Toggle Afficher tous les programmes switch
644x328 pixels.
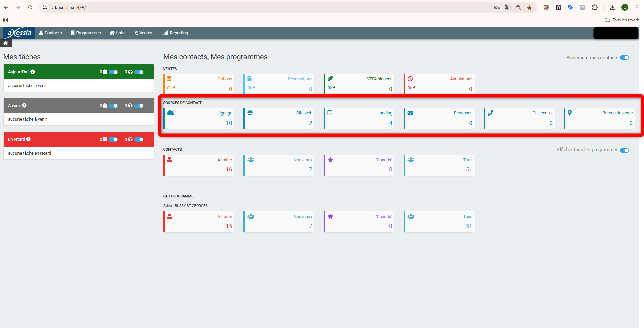click(624, 150)
